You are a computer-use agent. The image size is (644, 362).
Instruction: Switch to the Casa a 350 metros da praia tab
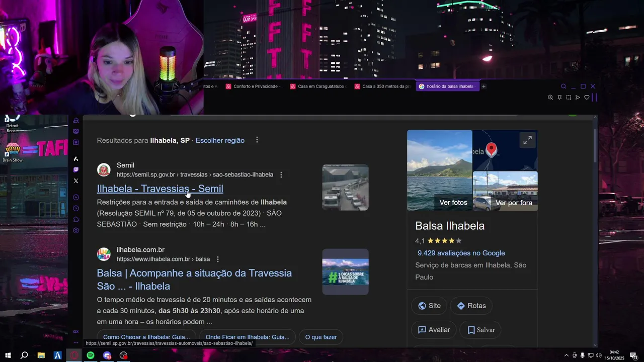(x=382, y=86)
